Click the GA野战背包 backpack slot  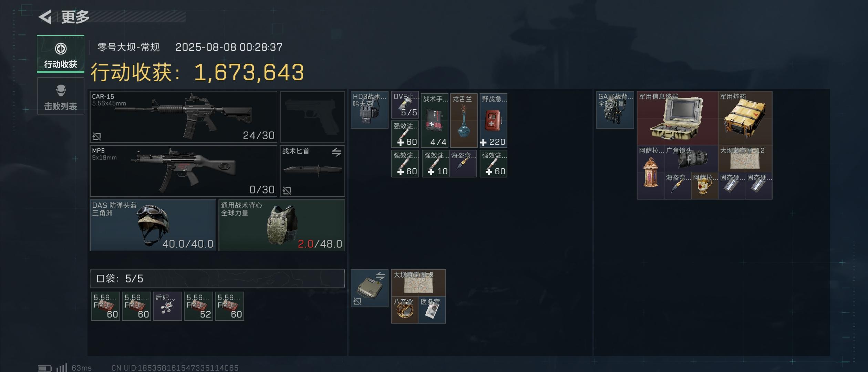coord(615,110)
